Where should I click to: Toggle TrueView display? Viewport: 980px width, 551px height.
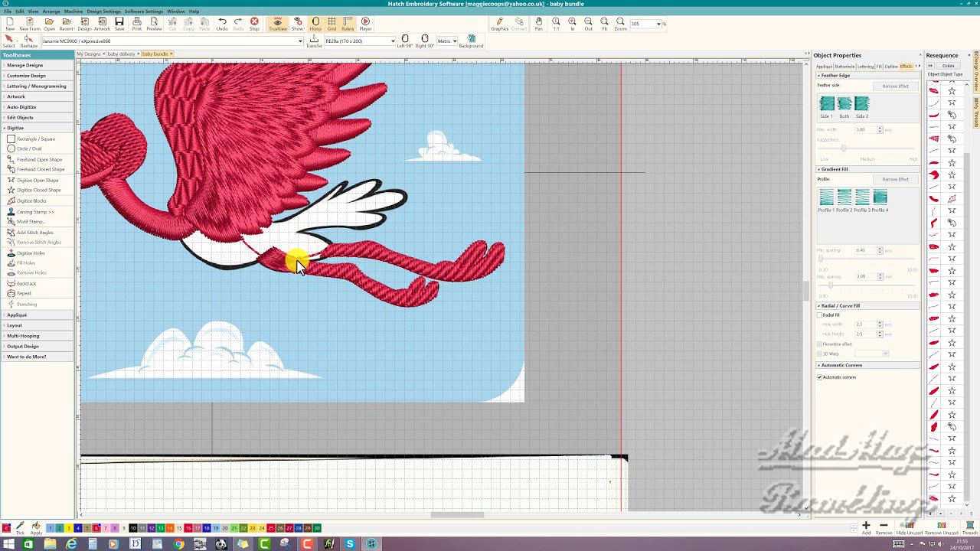click(278, 23)
